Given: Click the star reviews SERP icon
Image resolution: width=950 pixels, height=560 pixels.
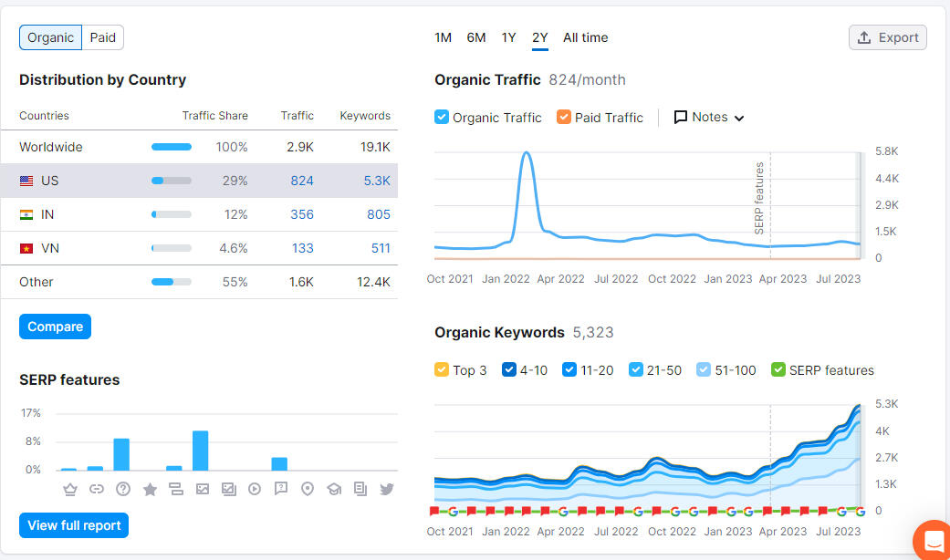Looking at the screenshot, I should click(150, 490).
